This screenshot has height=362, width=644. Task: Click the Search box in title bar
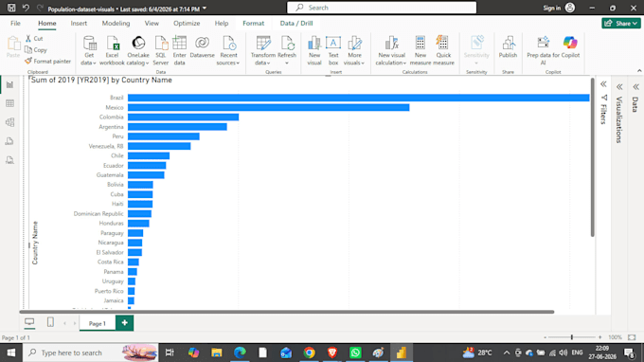click(382, 8)
